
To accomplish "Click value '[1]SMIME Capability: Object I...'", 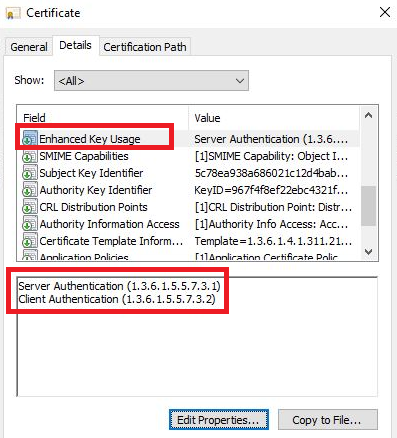I will click(x=271, y=156).
